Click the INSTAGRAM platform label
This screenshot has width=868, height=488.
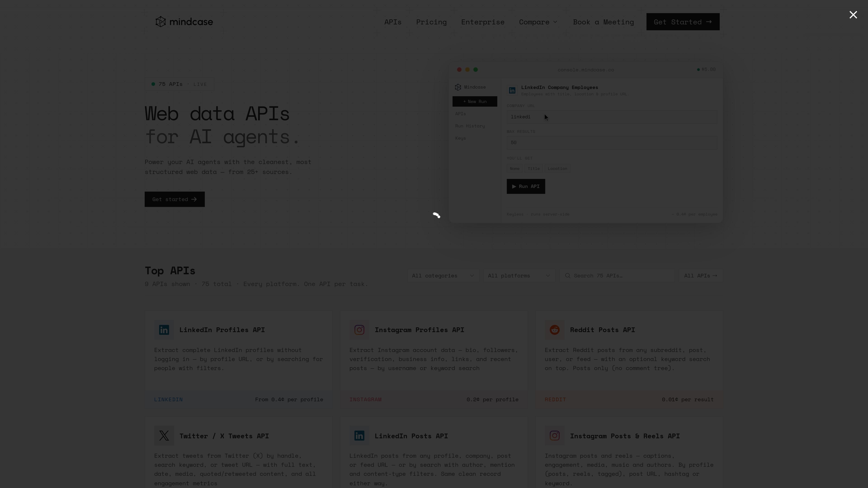click(x=365, y=399)
